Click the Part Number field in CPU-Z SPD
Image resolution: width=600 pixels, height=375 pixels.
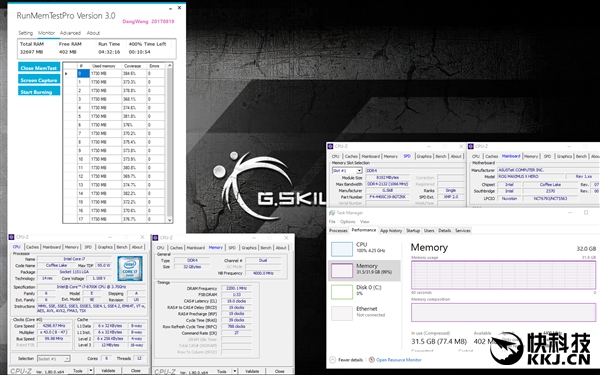387,197
